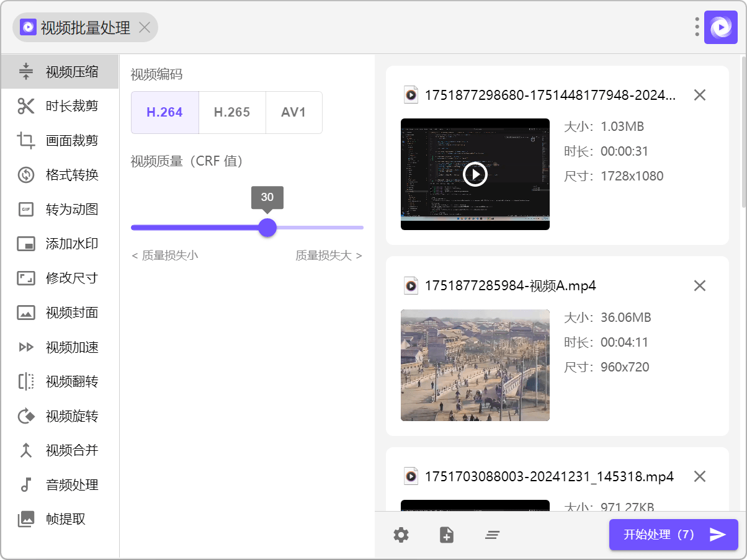747x560 pixels.
Task: Remove 视频A.mp4 from the list
Action: point(700,285)
